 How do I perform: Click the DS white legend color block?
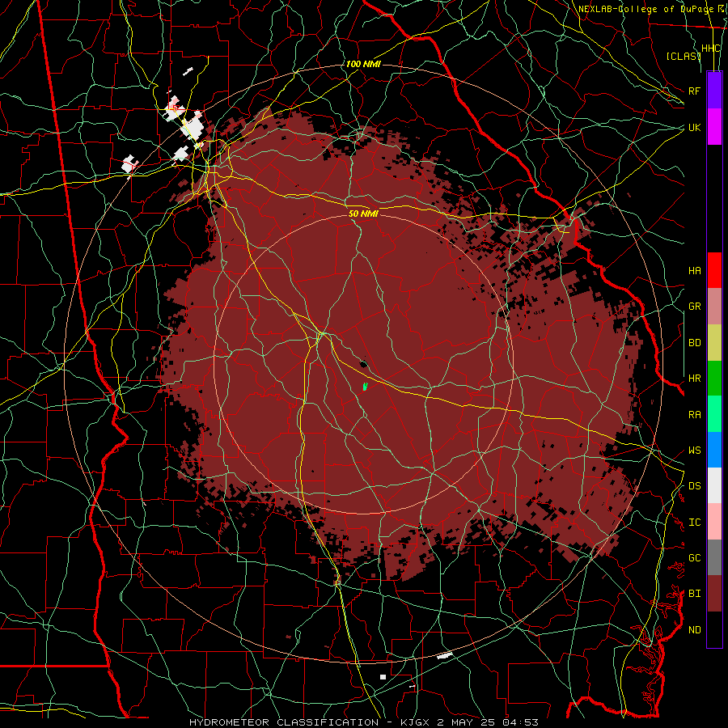(x=714, y=485)
